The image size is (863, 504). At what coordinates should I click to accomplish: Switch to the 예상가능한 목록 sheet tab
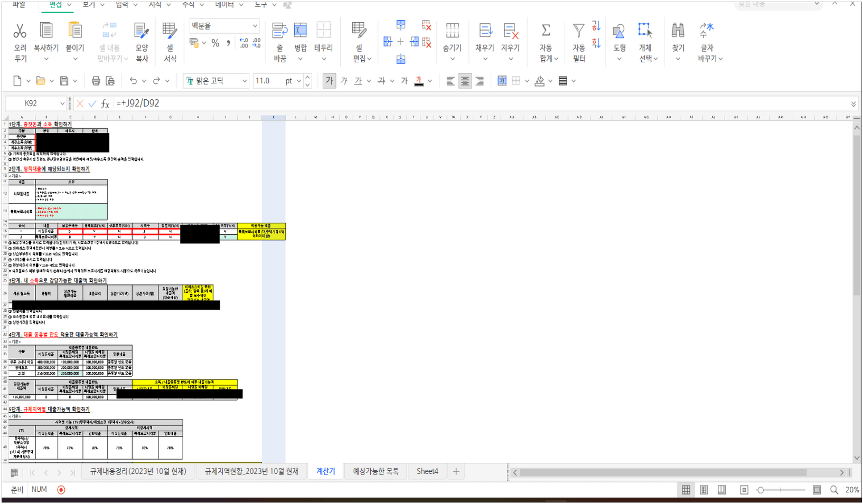coord(376,471)
